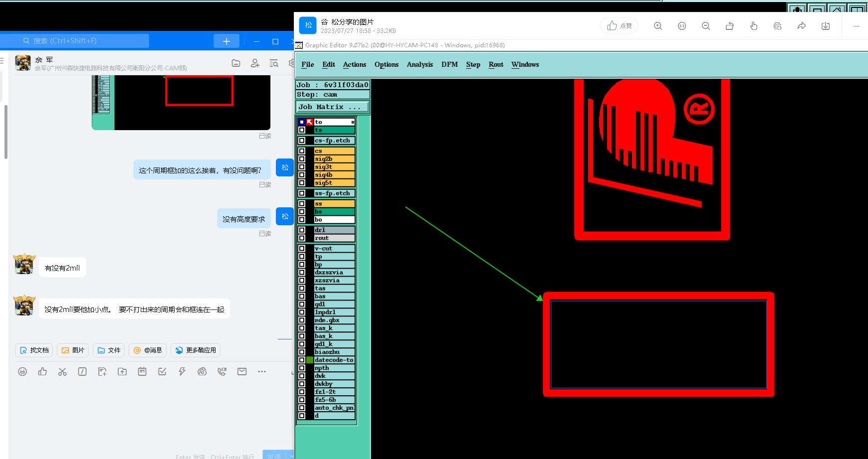868x459 pixels.
Task: Toggle the checkbox for layer datecode-to
Action: click(302, 360)
